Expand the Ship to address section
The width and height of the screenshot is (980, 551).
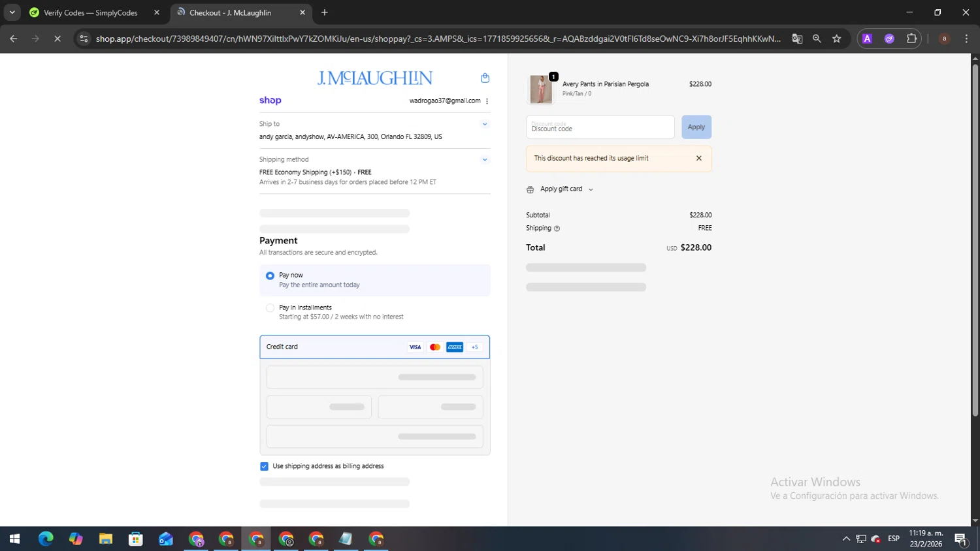485,124
